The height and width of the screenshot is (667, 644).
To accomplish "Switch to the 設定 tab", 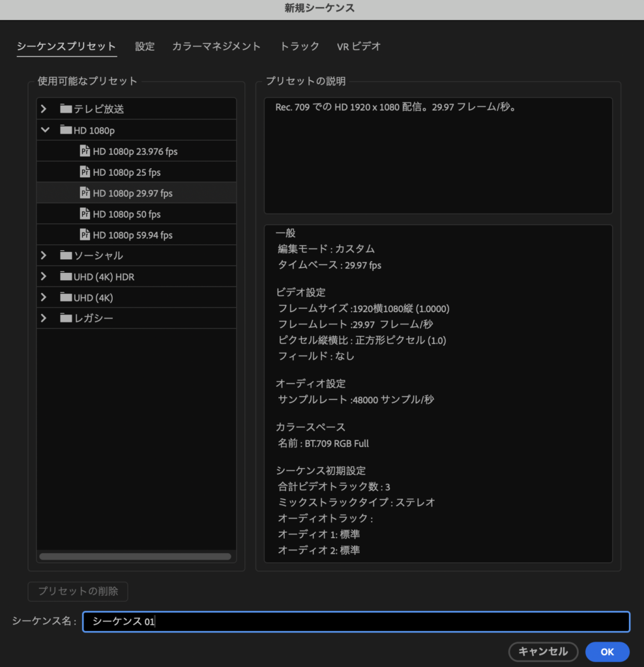I will tap(145, 46).
